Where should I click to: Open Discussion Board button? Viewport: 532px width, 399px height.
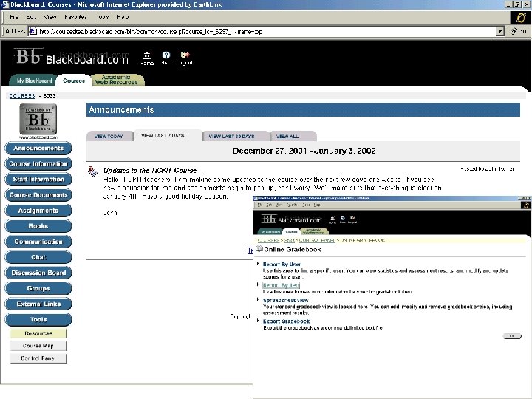38,273
